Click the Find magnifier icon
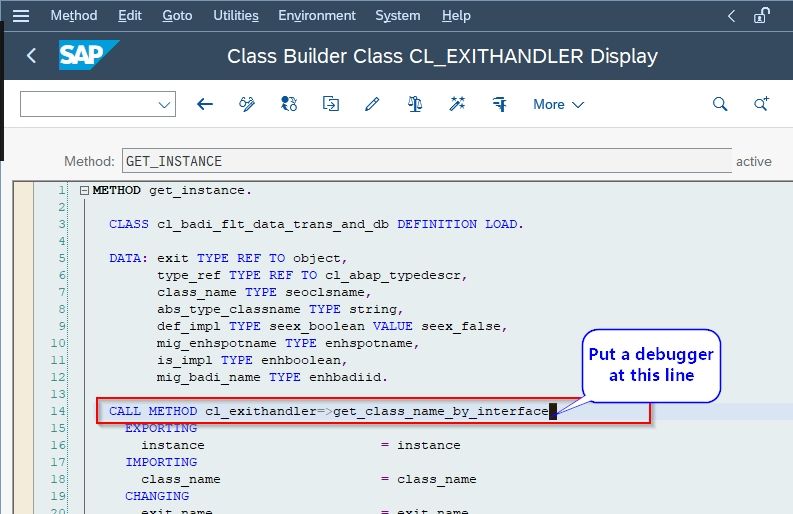 click(720, 104)
